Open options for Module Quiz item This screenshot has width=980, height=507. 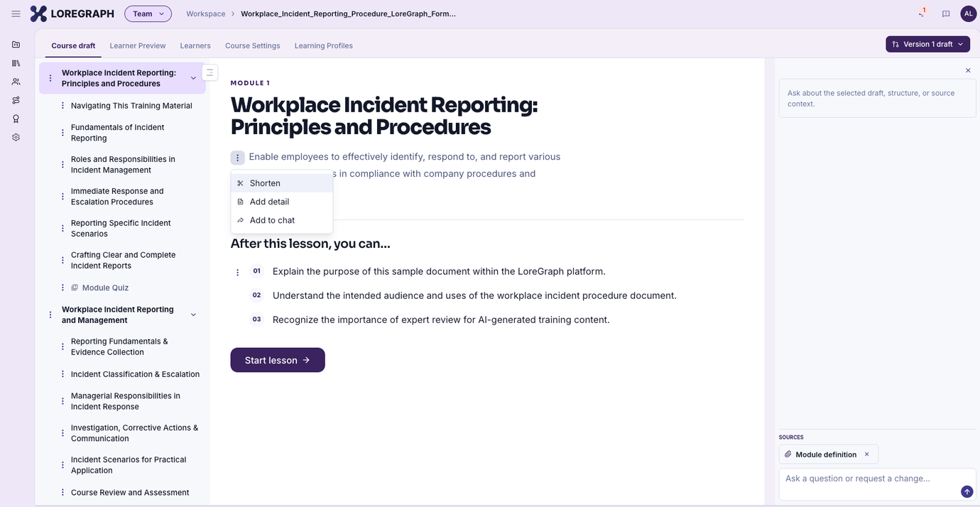tap(62, 288)
